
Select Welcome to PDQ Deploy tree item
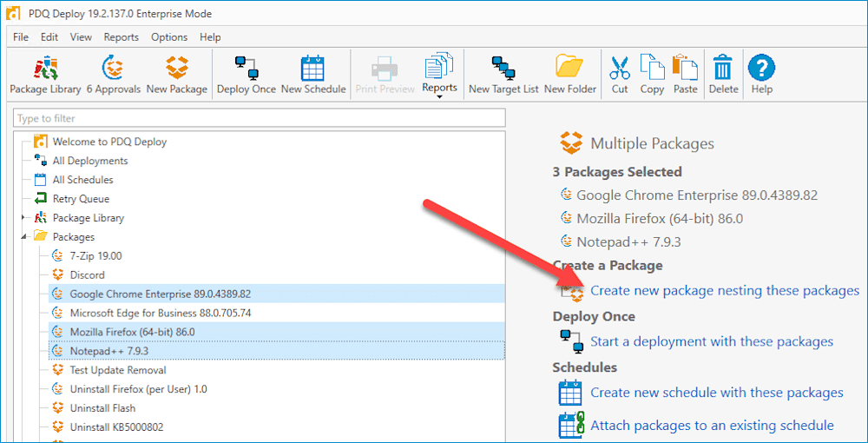[x=109, y=142]
